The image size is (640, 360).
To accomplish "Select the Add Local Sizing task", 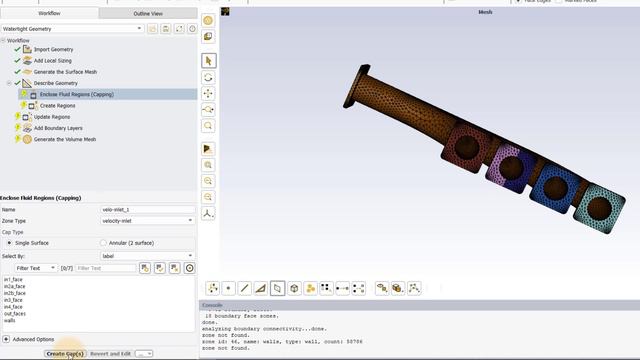I will pyautogui.click(x=53, y=60).
